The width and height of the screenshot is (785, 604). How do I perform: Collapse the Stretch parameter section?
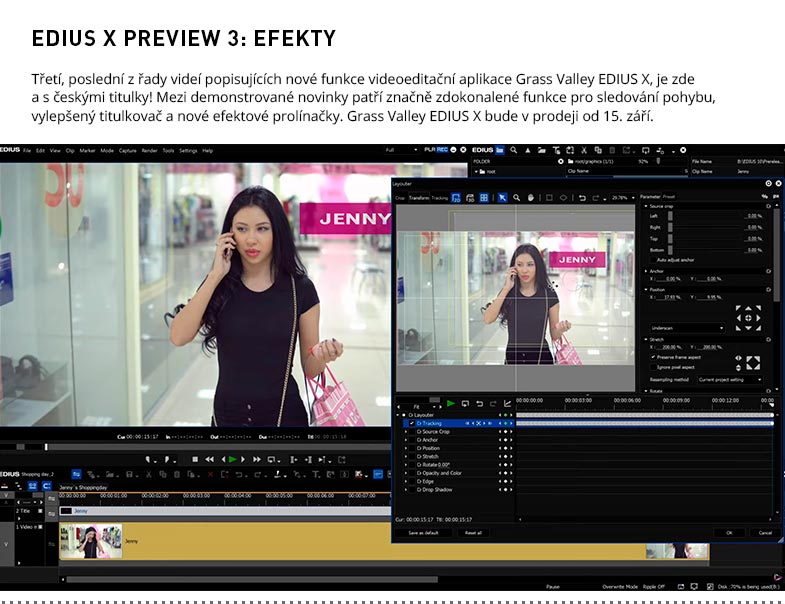(646, 340)
